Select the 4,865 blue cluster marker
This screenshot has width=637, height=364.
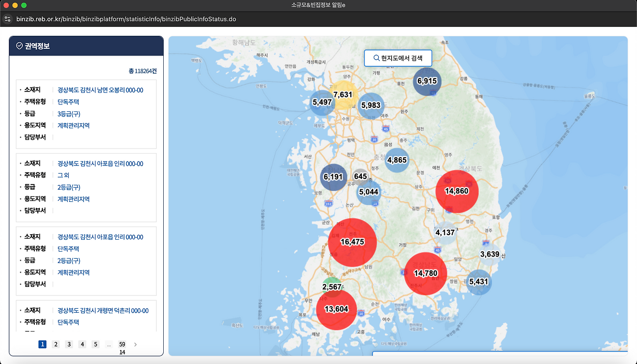click(x=397, y=160)
